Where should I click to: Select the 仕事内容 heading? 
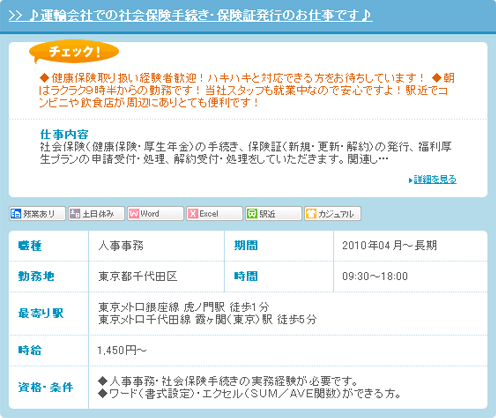point(64,134)
